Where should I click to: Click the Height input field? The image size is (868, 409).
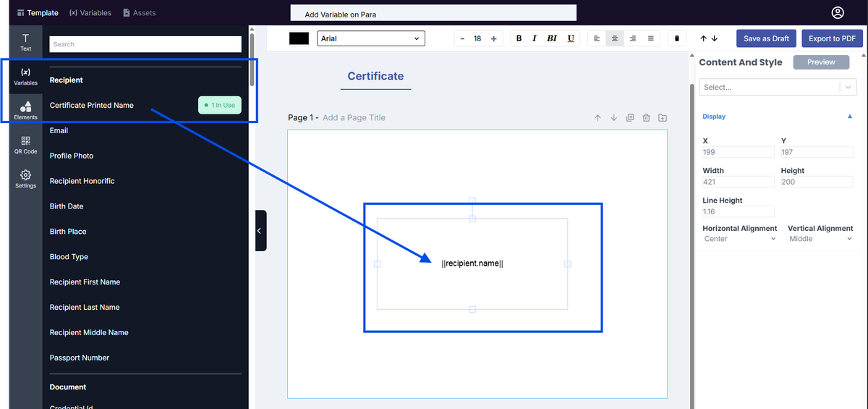[817, 182]
